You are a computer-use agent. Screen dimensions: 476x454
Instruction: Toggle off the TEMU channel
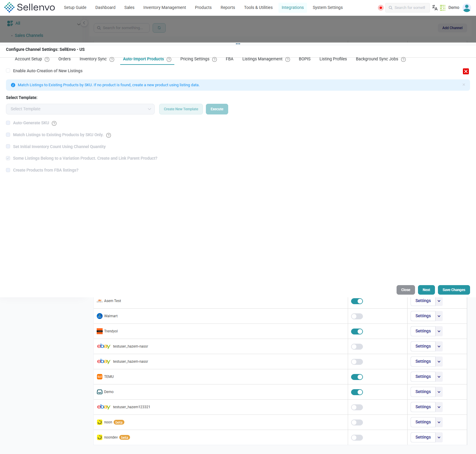click(357, 377)
